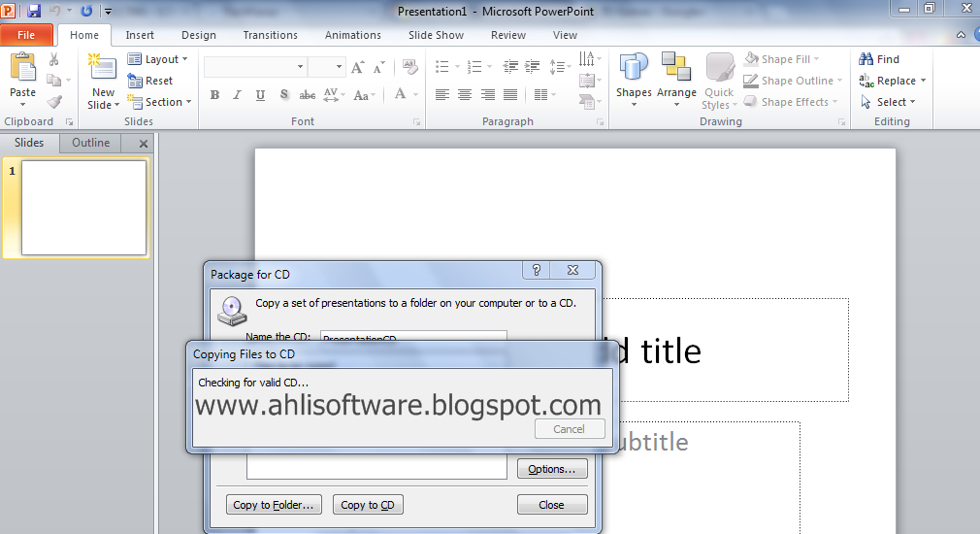This screenshot has width=980, height=534.
Task: Open the Quick Styles gallery
Action: click(719, 82)
